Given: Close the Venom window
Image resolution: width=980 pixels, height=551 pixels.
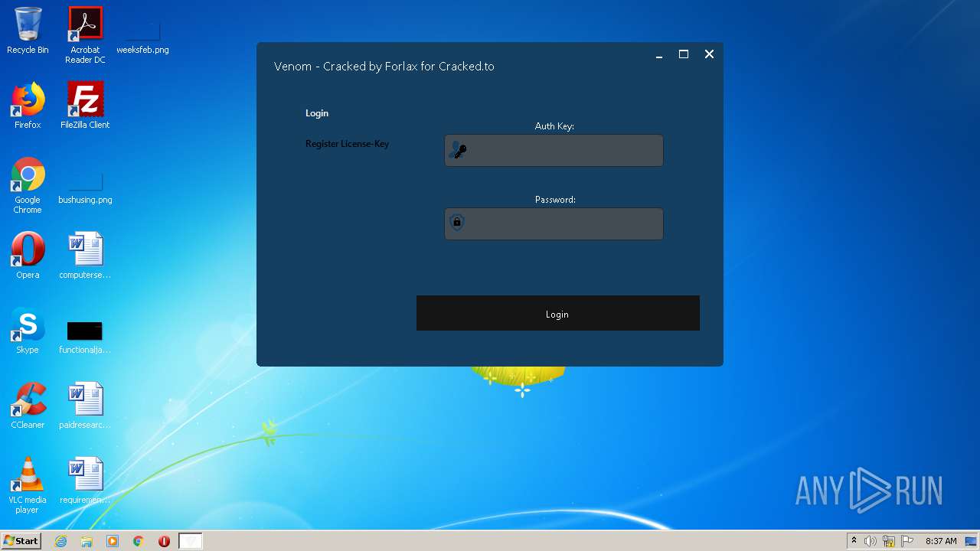Looking at the screenshot, I should click(x=709, y=54).
